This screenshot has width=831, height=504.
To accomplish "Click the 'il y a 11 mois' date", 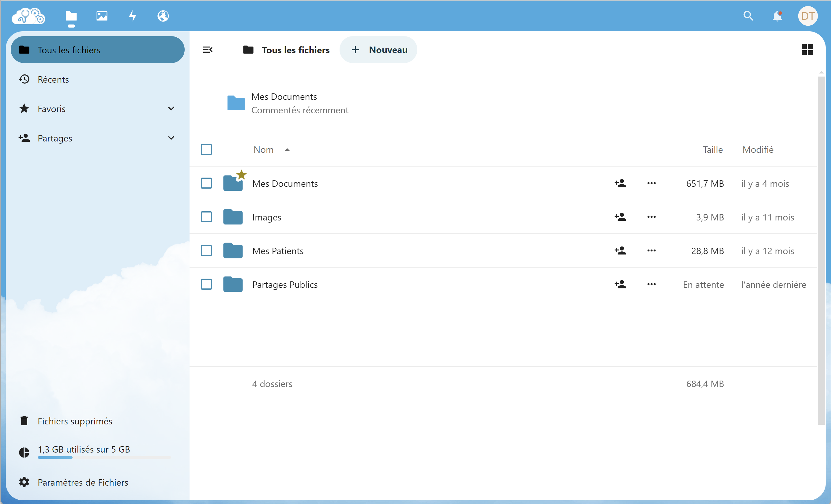I will point(767,217).
